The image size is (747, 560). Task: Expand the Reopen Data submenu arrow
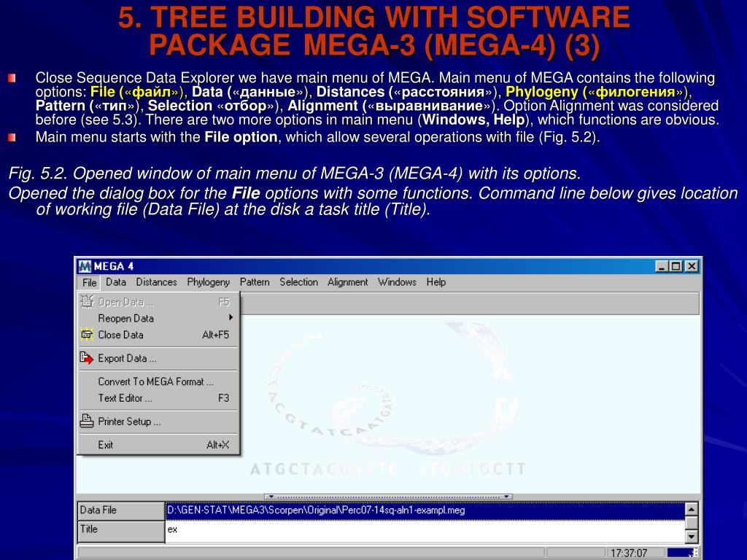click(x=231, y=318)
